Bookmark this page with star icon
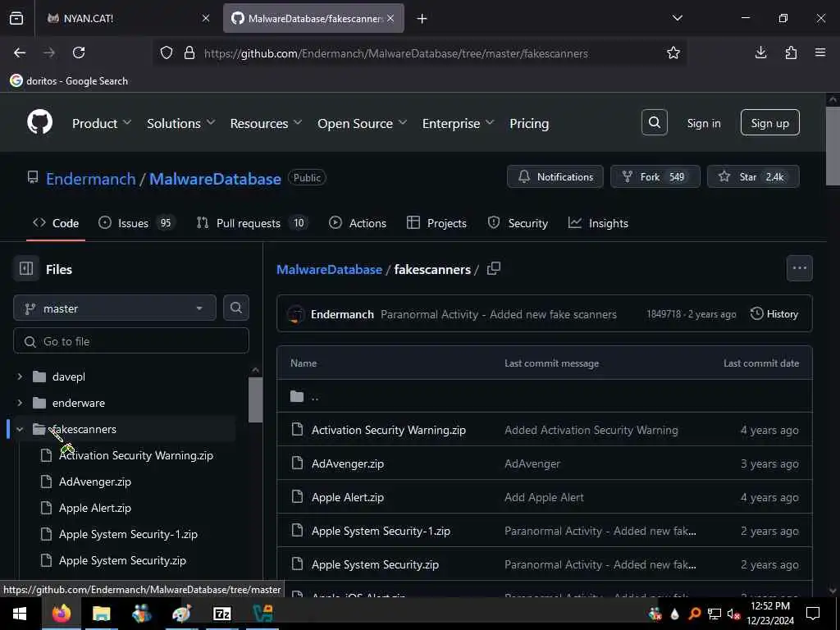Image resolution: width=840 pixels, height=630 pixels. [673, 52]
